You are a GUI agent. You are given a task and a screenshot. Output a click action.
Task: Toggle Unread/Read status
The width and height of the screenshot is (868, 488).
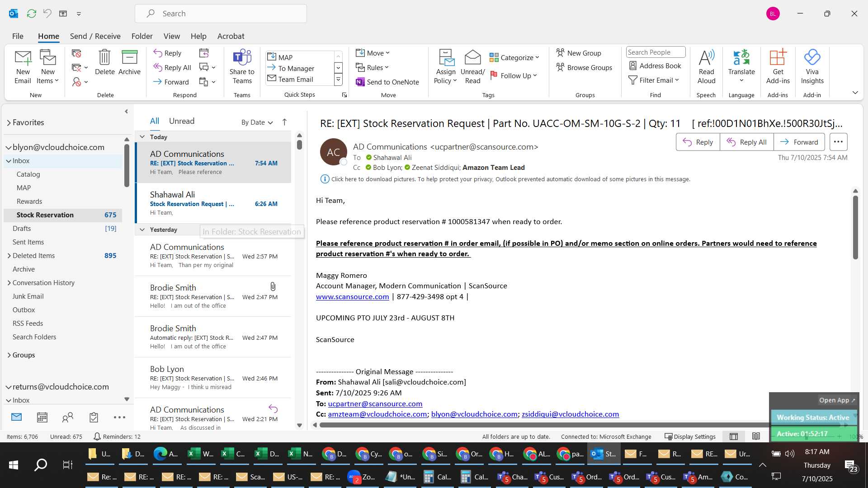(472, 67)
